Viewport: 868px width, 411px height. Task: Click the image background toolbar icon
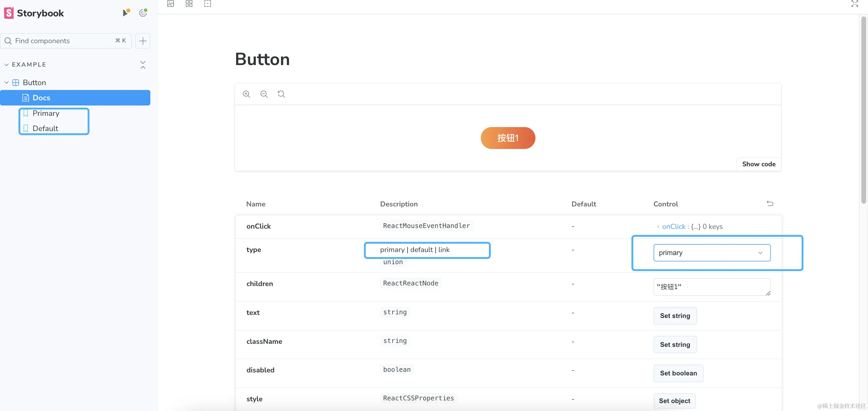pos(170,4)
